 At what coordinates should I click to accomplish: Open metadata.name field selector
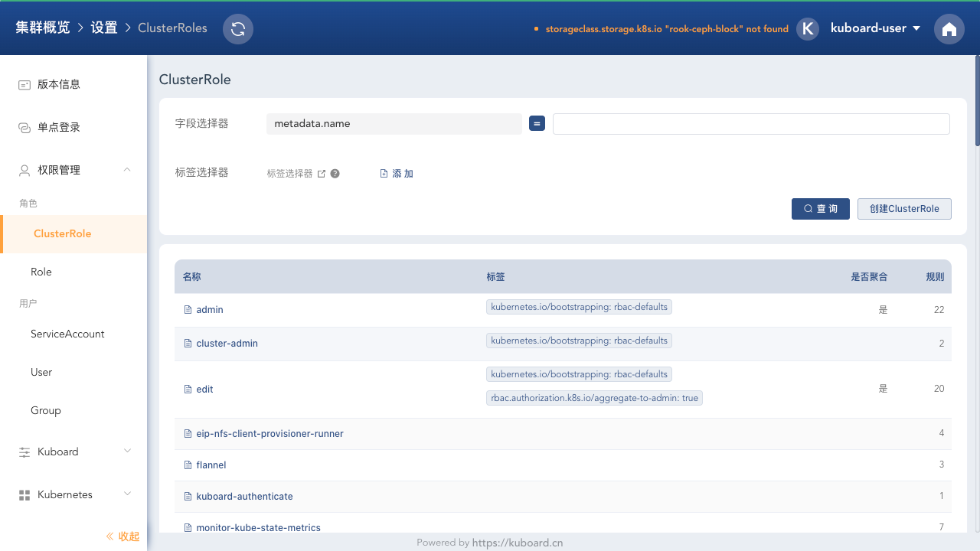point(394,124)
